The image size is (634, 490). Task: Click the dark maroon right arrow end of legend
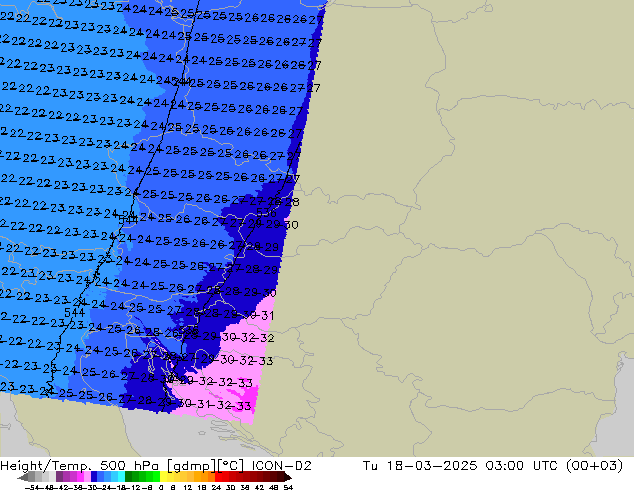click(x=288, y=477)
